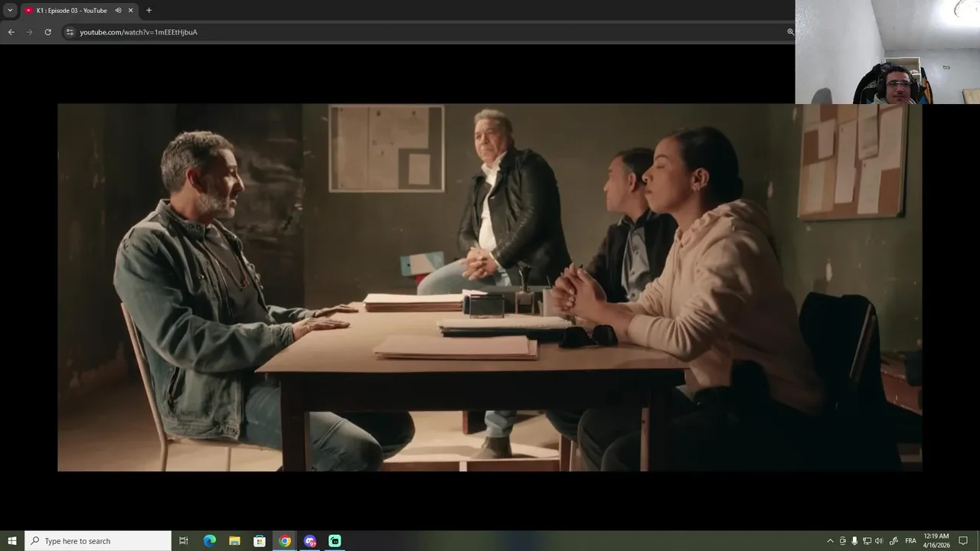Launch Microsoft Edge from the taskbar
This screenshot has height=551, width=980.
point(210,541)
